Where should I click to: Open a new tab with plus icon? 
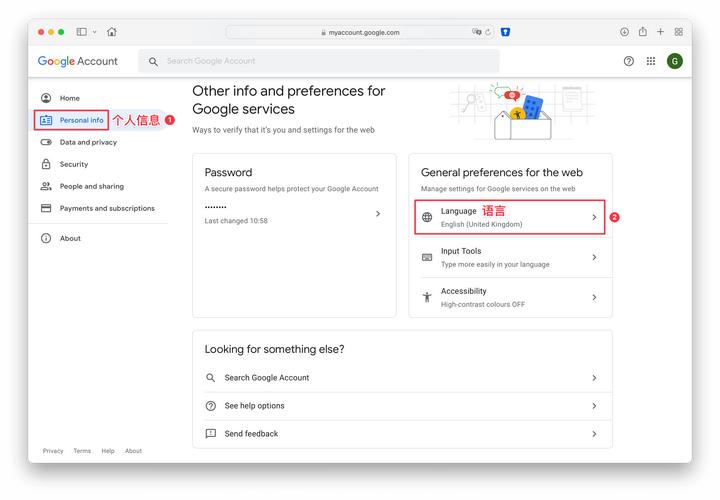[660, 32]
